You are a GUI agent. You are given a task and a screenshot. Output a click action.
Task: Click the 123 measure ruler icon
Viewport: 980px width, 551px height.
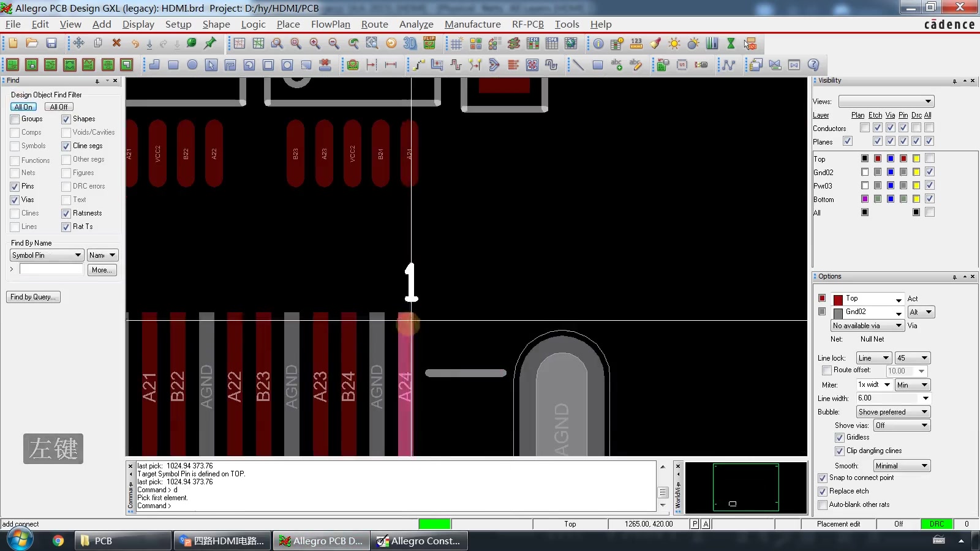(636, 43)
